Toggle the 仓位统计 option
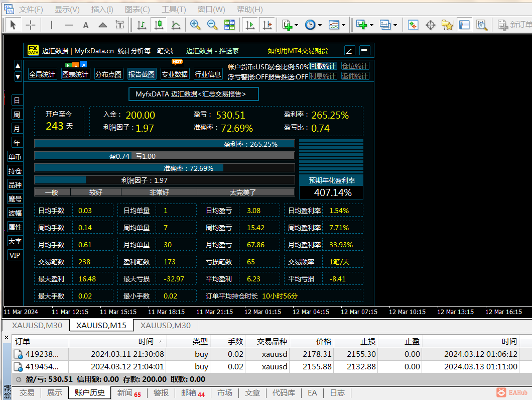Viewport: 532px width, 400px height. (355, 66)
